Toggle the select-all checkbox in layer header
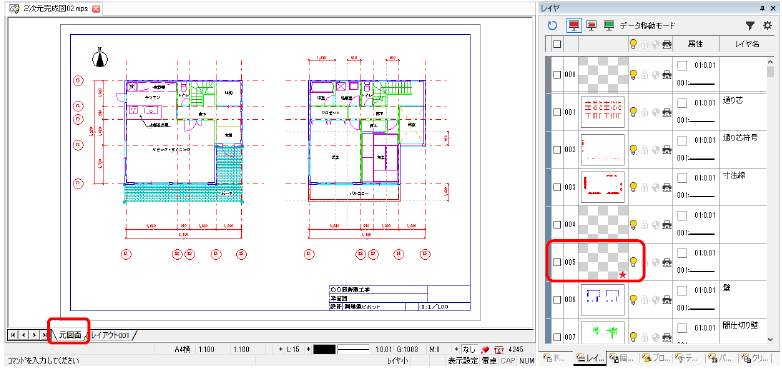The image size is (782, 369). pos(557,44)
